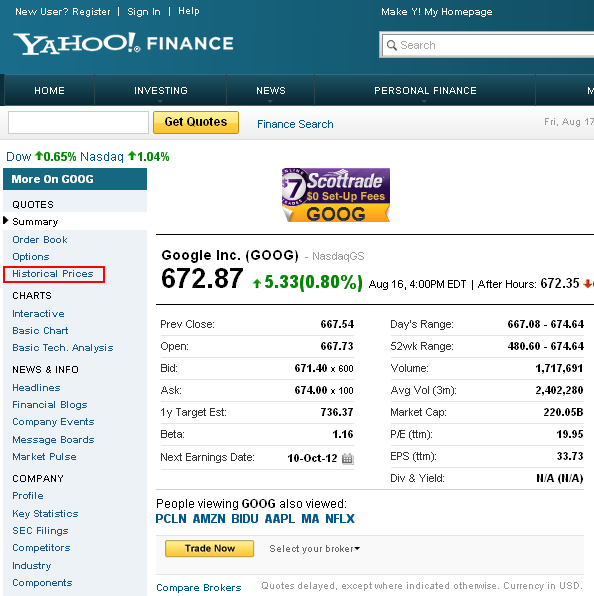Viewport: 594px width, 596px height.
Task: Open Market Pulse
Action: point(44,457)
